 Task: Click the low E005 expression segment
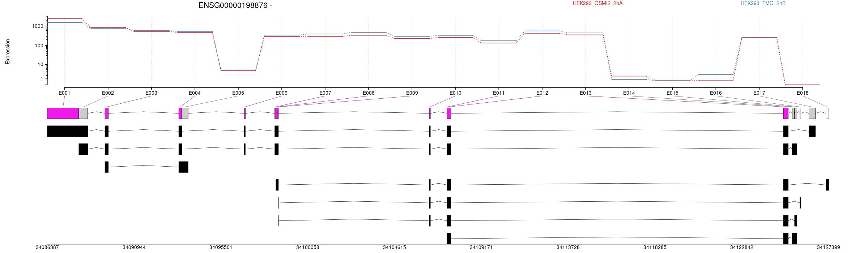point(238,70)
